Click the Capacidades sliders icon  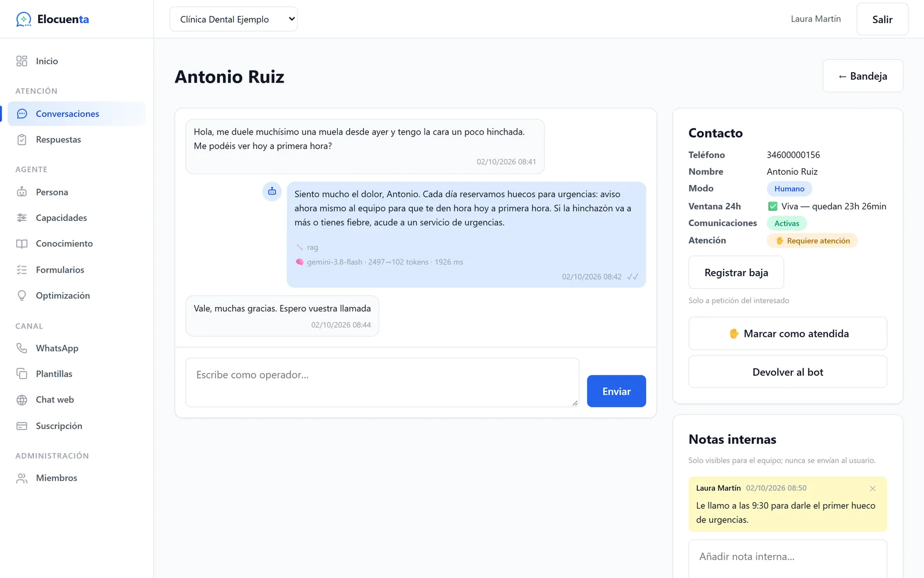[x=22, y=218]
